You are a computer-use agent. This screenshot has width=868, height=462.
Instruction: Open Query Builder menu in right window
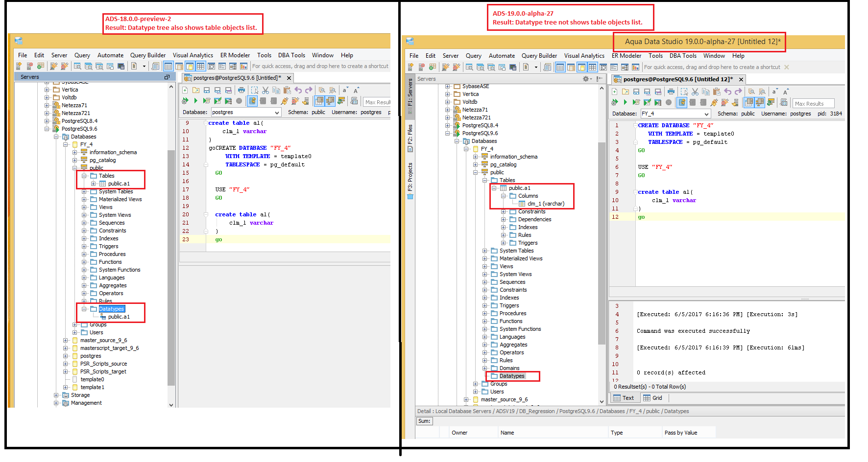click(539, 56)
